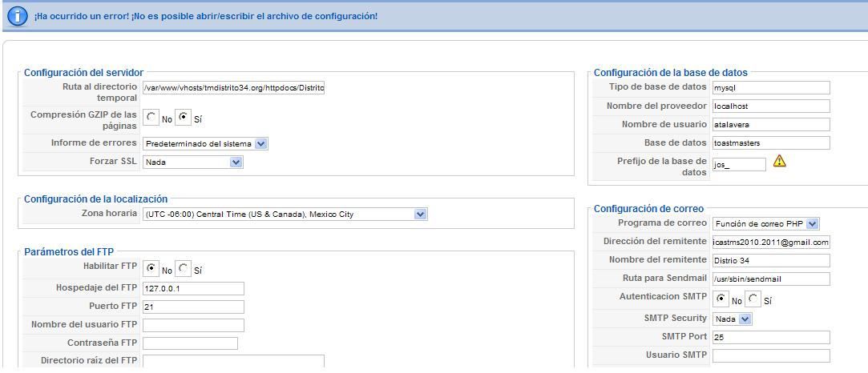Click the Ruta al directorio temporal field
This screenshot has width=868, height=373.
233,88
